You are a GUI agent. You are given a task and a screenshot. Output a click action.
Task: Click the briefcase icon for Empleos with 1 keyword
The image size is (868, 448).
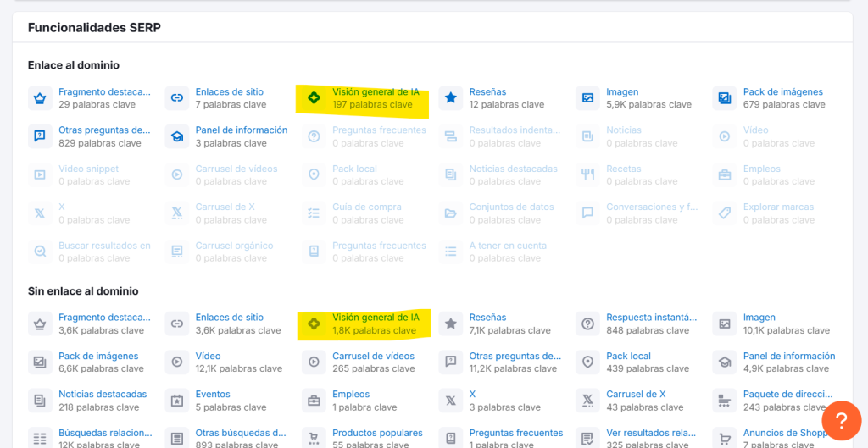click(x=314, y=401)
